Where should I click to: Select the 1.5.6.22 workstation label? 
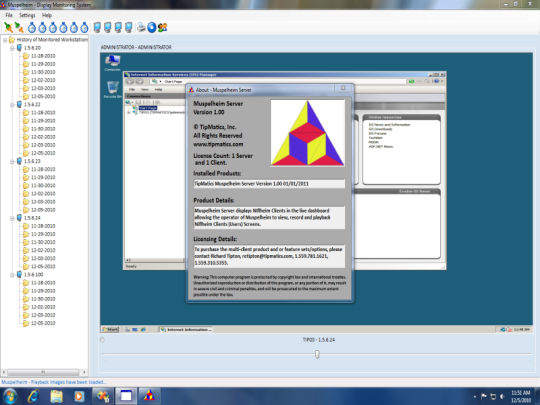[32, 104]
